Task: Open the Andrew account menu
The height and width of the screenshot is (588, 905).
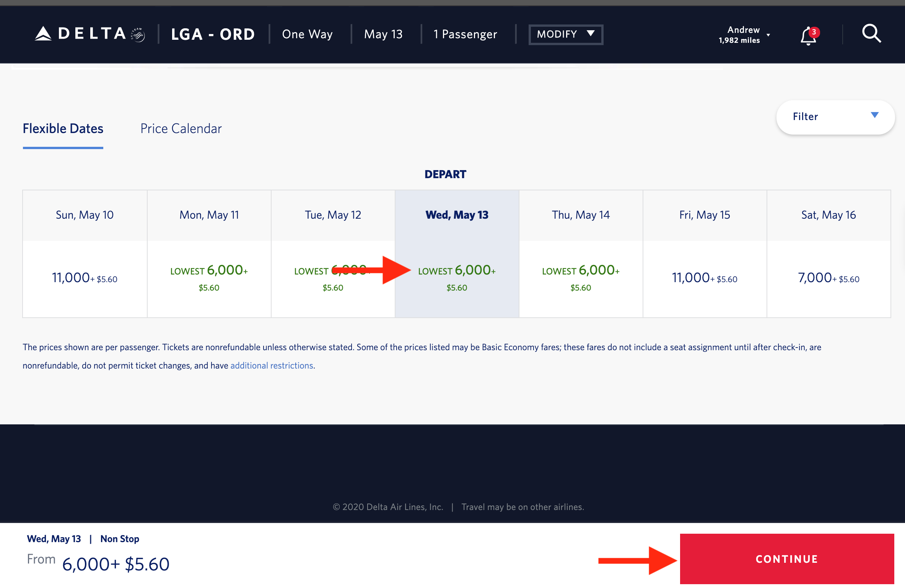Action: click(x=744, y=34)
